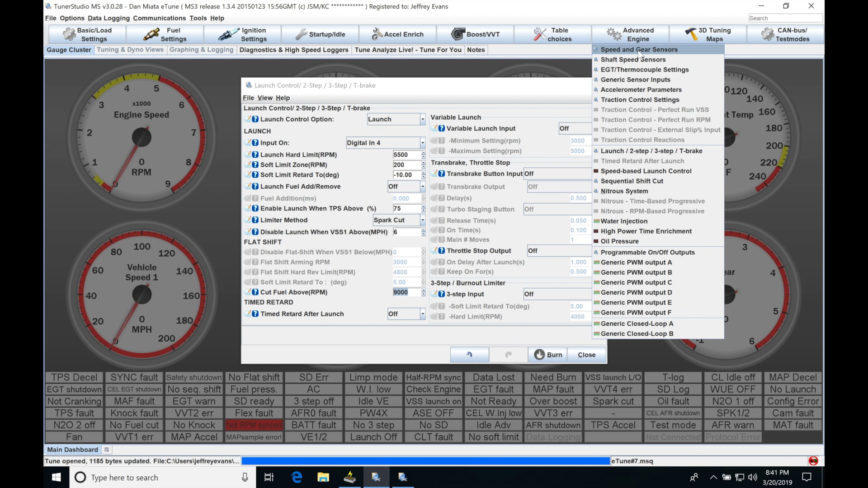
Task: Increase Launch Hard Limit using its stepper arrow
Action: pos(423,153)
